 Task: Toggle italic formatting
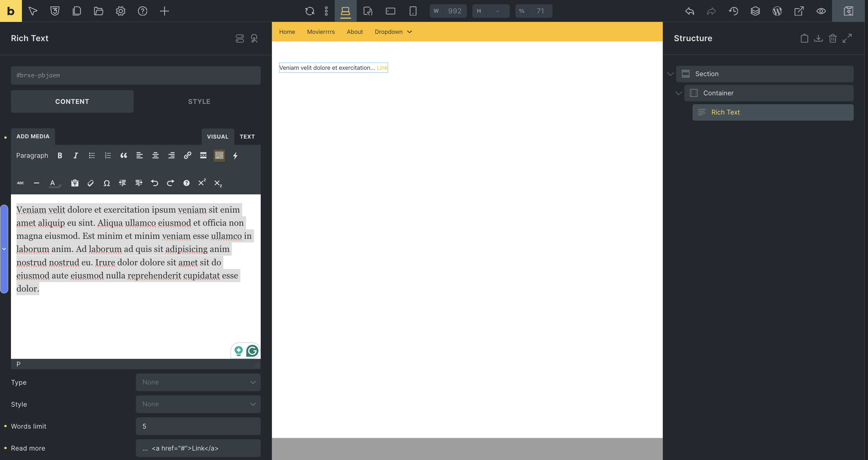[x=76, y=155]
